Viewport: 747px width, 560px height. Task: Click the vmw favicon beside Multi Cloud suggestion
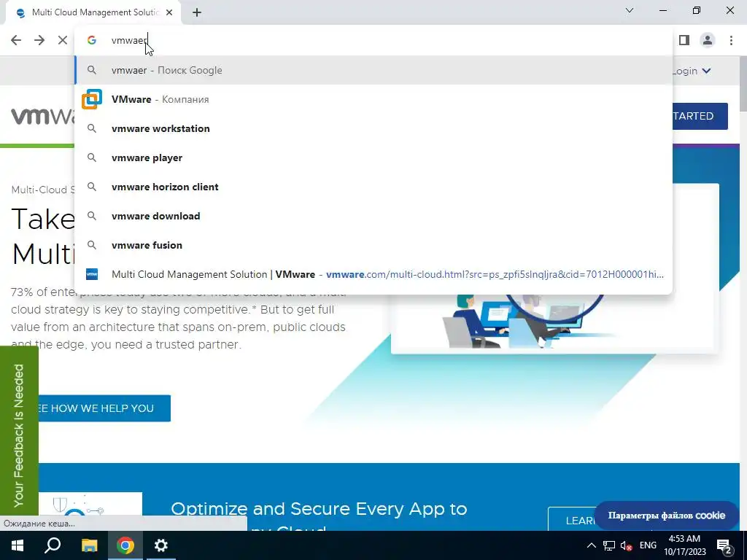(x=92, y=274)
